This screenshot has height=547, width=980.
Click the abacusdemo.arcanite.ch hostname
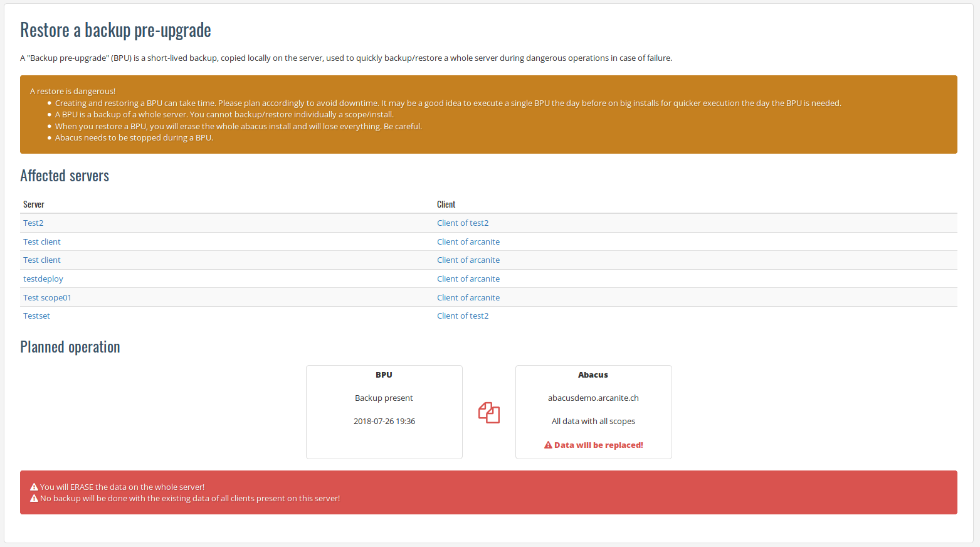pos(593,398)
